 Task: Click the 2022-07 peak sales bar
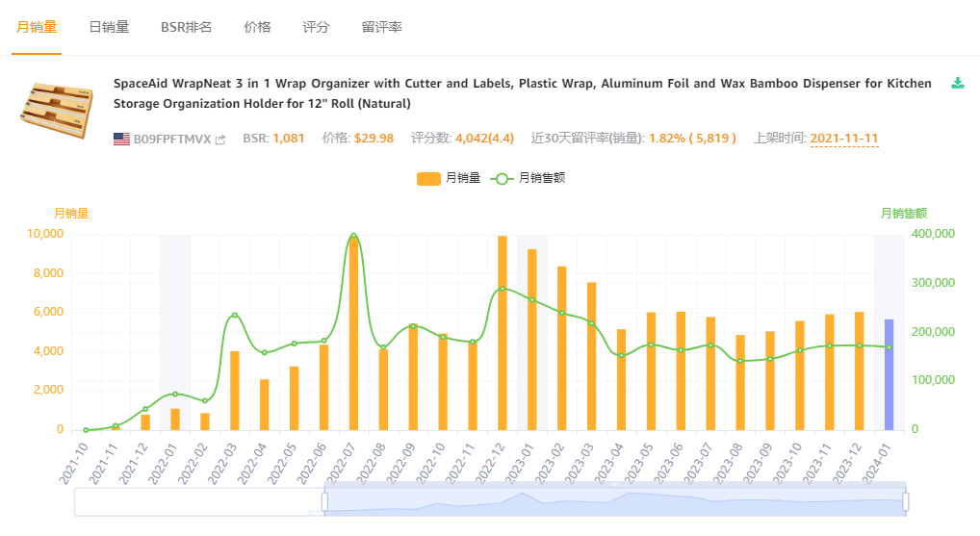[353, 332]
